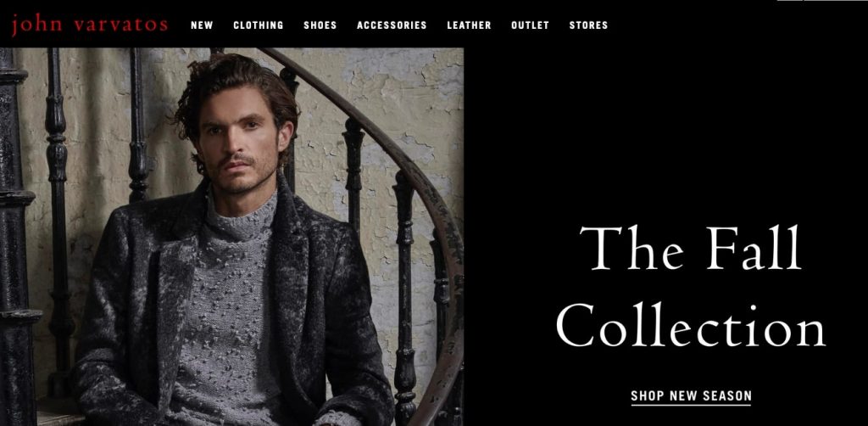Click the SHOP NEW SEASON link
The image size is (868, 426).
691,396
